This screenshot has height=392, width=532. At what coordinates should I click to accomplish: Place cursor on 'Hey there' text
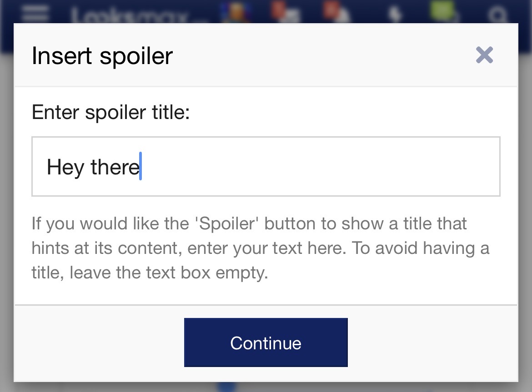click(x=93, y=167)
